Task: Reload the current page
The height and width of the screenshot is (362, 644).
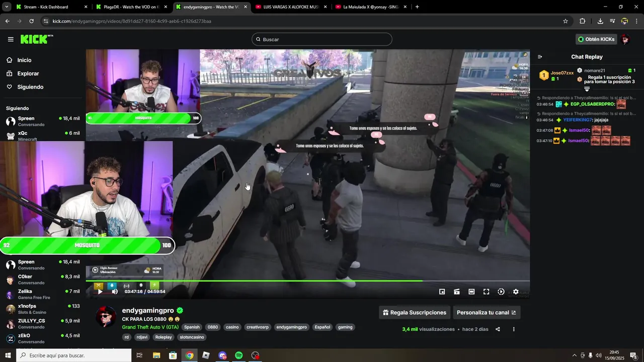Action: pos(31,21)
